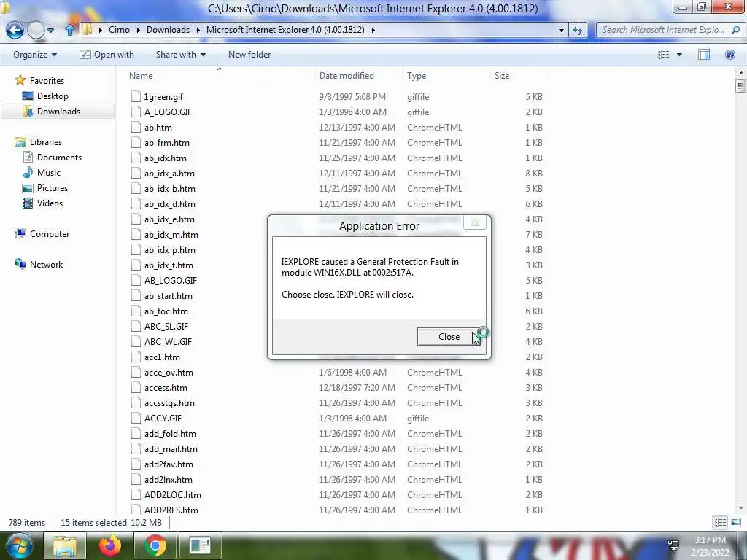
Task: Go back with the Back arrow button
Action: (x=15, y=31)
